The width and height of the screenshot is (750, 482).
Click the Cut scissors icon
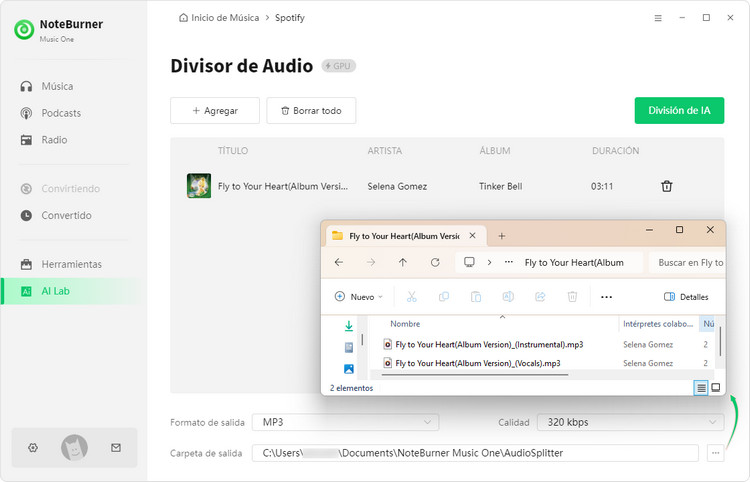[411, 297]
